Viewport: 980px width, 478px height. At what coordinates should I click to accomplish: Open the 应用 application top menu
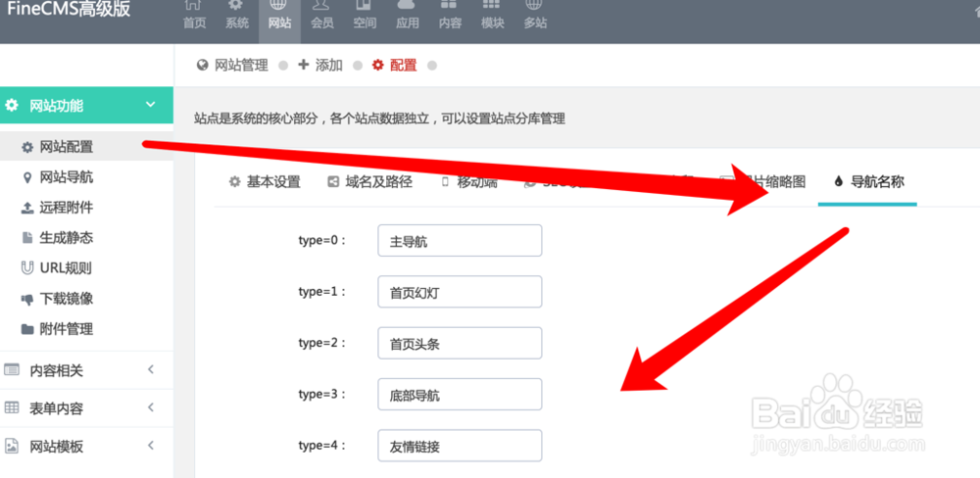coord(407,17)
